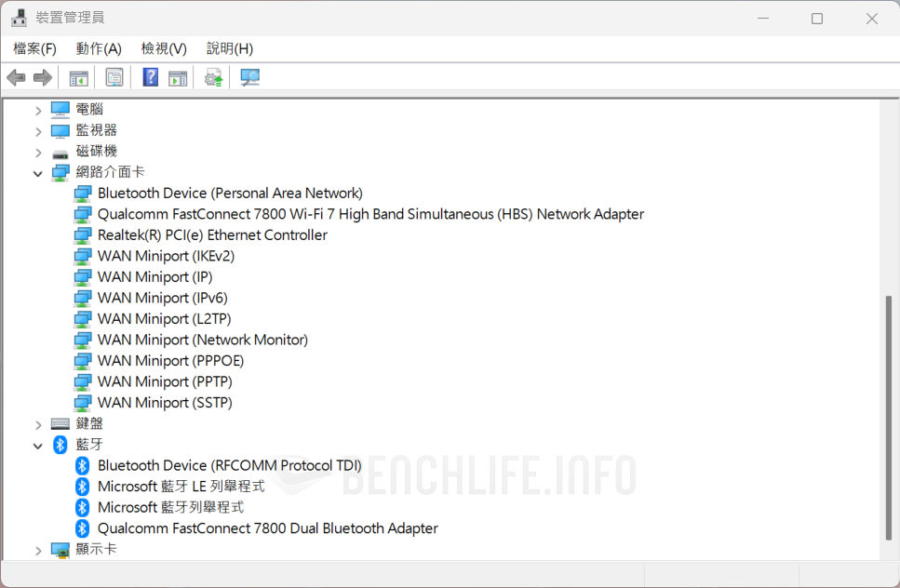900x588 pixels.
Task: Open the 說明(H) menu
Action: 230,48
